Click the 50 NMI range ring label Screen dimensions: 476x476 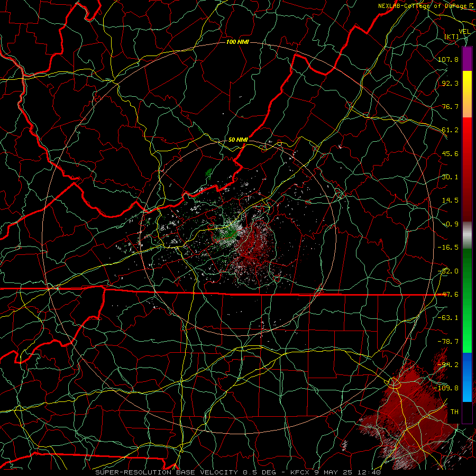239,140
